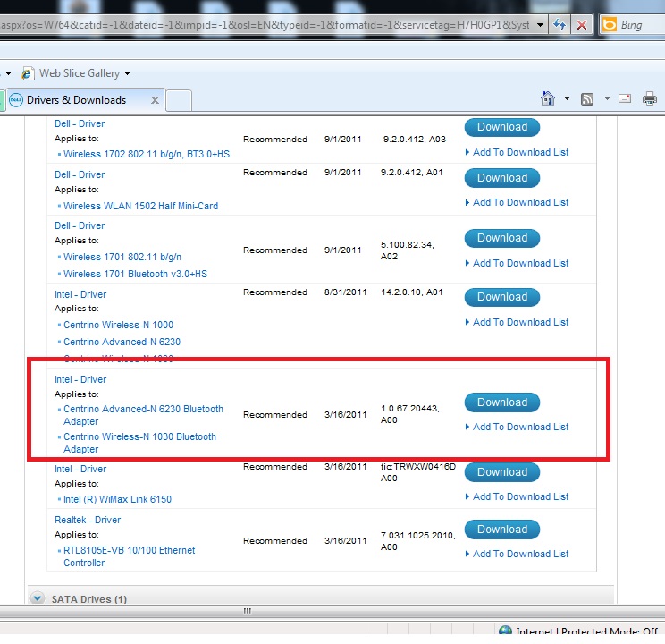Image resolution: width=665 pixels, height=644 pixels.
Task: Open Intel - Driver link above Centrino Wireless-N 1000
Action: (x=80, y=294)
